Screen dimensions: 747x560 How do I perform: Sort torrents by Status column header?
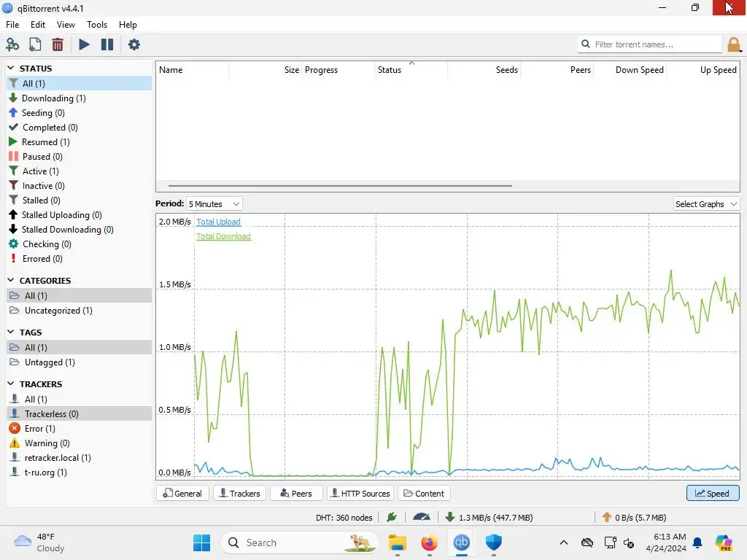tap(411, 70)
